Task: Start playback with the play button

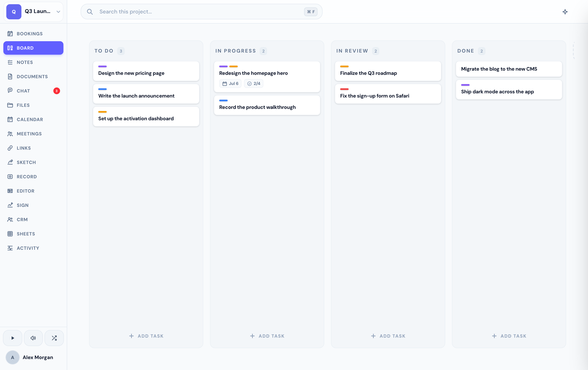Action: [x=12, y=338]
